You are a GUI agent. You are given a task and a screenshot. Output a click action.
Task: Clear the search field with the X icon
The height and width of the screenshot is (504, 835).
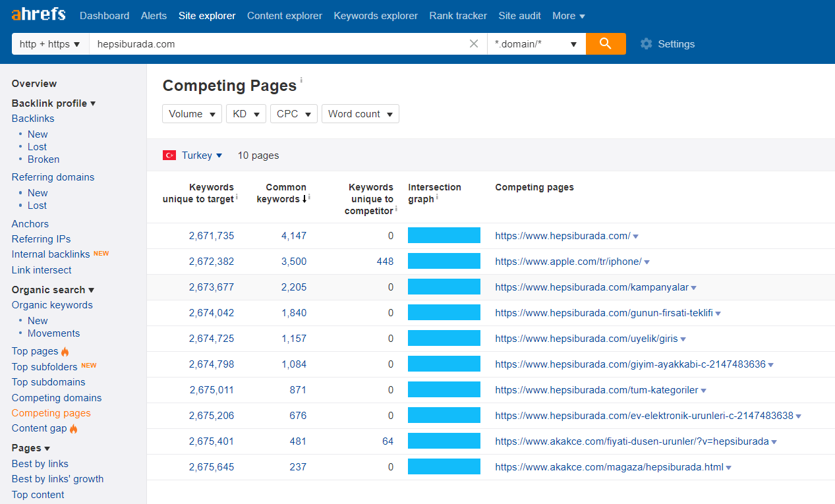474,44
